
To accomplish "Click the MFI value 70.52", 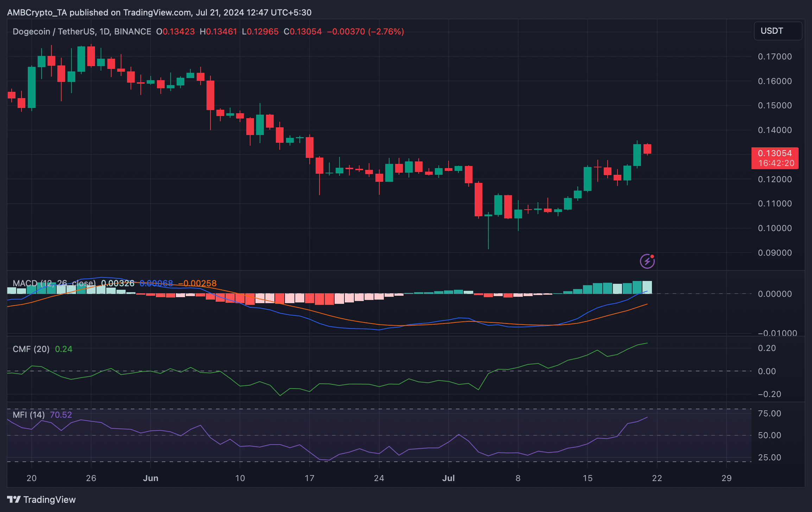I will pos(61,415).
